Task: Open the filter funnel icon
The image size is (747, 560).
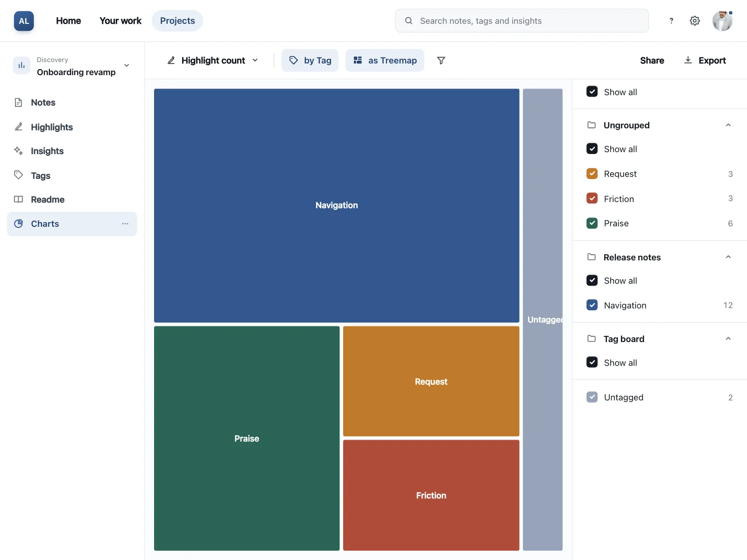Action: click(441, 60)
